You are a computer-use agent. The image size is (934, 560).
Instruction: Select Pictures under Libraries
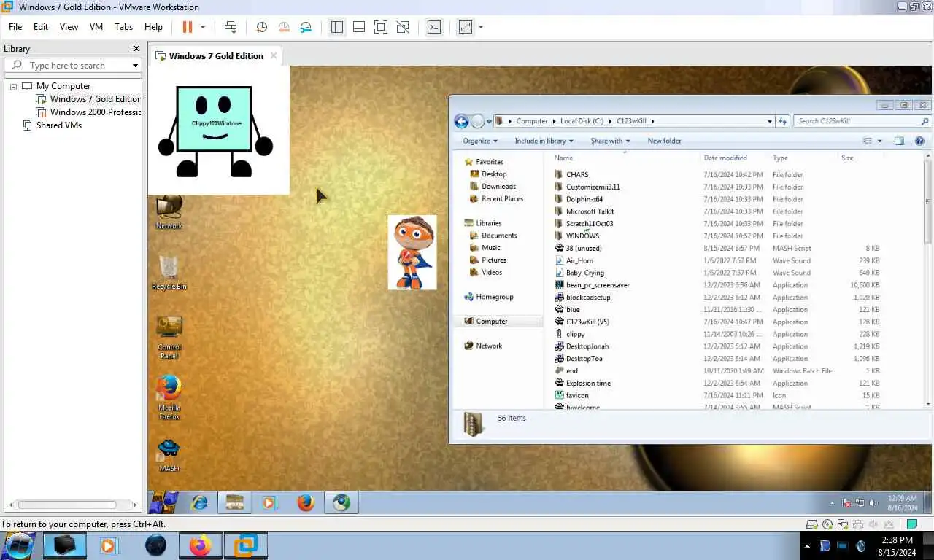[x=493, y=260]
